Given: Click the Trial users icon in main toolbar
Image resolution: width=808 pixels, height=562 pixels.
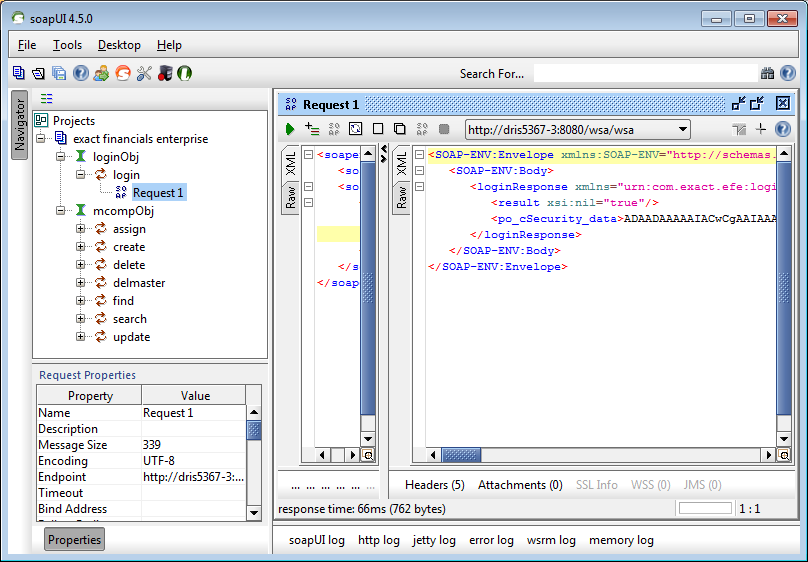Looking at the screenshot, I should point(102,73).
